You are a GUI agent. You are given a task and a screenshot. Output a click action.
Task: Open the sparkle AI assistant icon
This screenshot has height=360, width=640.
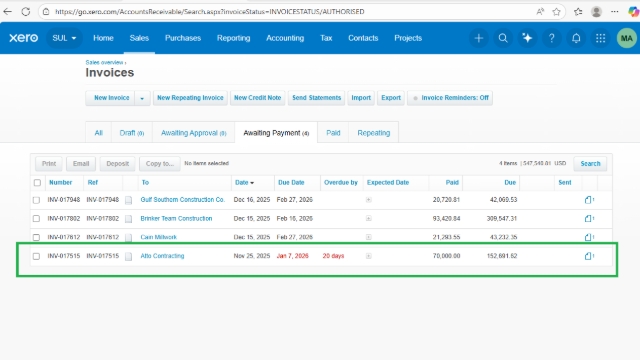click(x=527, y=38)
